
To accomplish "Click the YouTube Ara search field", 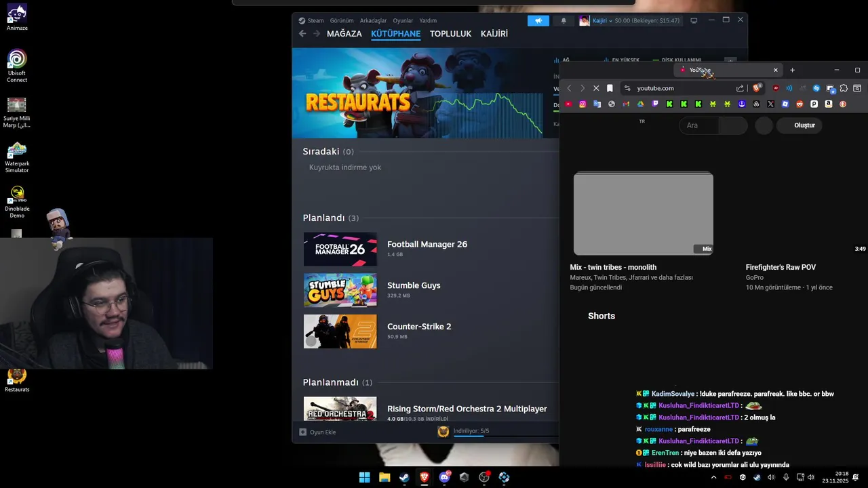I will (x=700, y=125).
